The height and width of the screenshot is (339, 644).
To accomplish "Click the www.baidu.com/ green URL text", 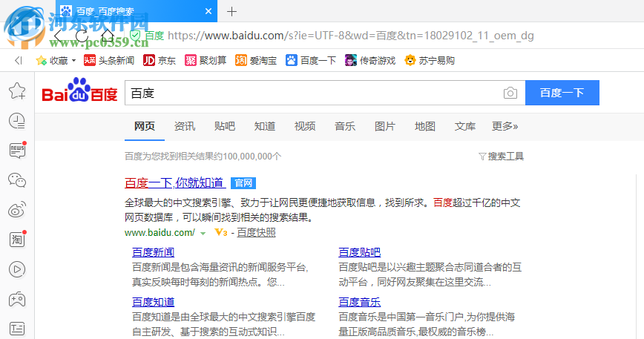I will pos(160,233).
